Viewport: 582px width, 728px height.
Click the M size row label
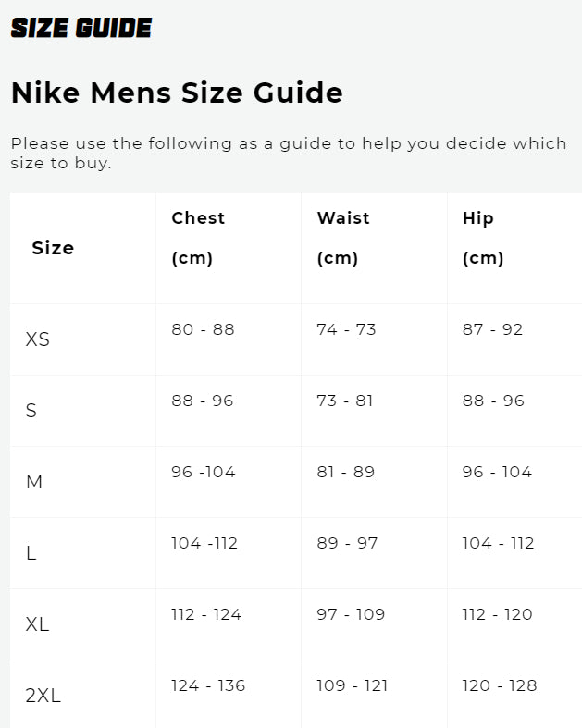34,482
